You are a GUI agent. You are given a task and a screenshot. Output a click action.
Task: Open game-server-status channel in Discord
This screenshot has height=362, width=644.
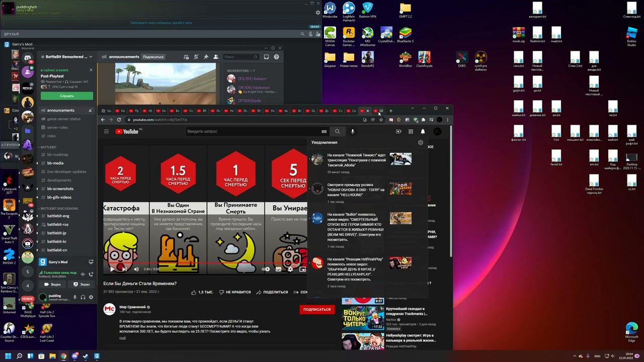pyautogui.click(x=66, y=119)
